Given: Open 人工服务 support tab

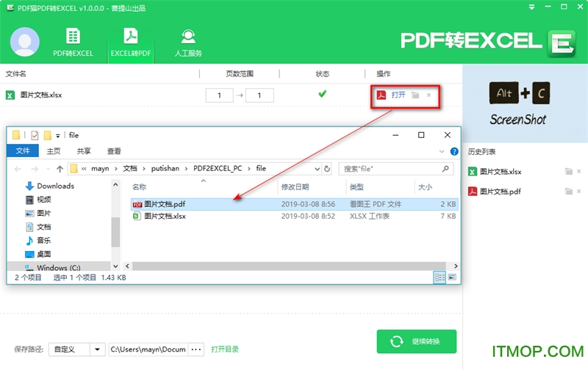Looking at the screenshot, I should click(x=188, y=43).
